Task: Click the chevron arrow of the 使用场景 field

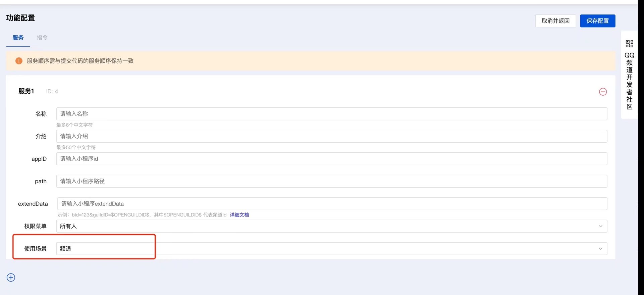Action: [600, 249]
